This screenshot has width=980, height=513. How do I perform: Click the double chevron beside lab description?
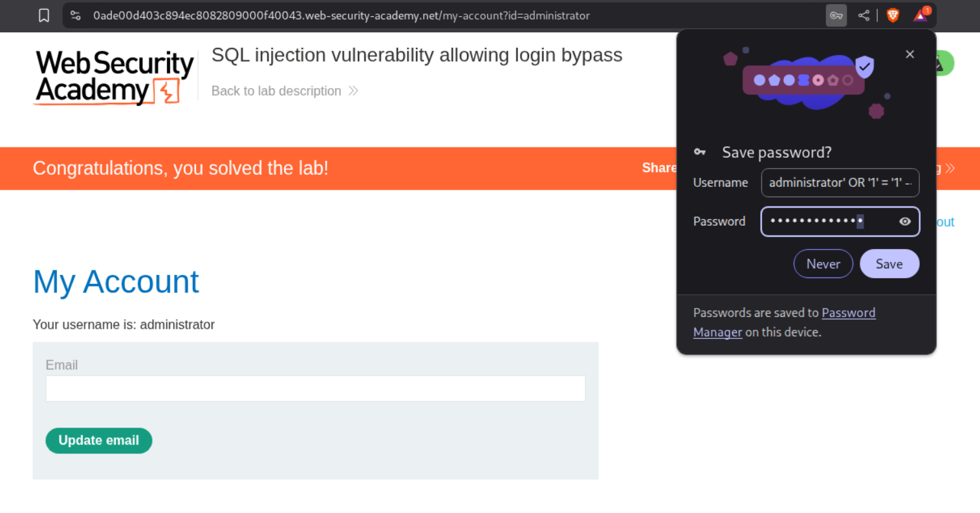click(353, 91)
